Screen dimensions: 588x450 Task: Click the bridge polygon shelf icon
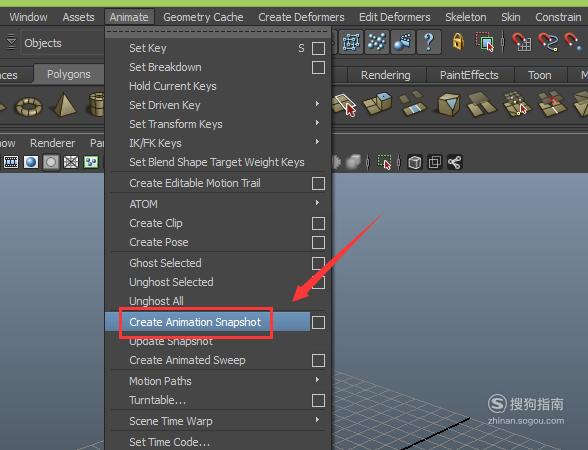click(413, 103)
